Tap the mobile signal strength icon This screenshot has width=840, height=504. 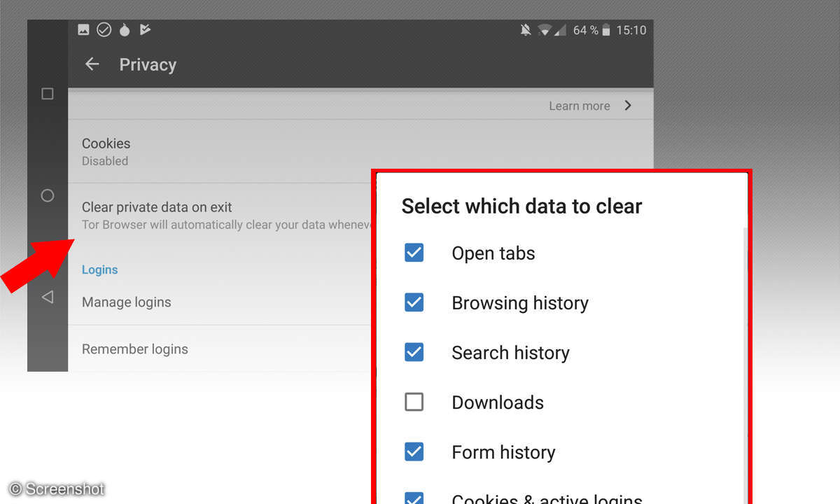[560, 30]
